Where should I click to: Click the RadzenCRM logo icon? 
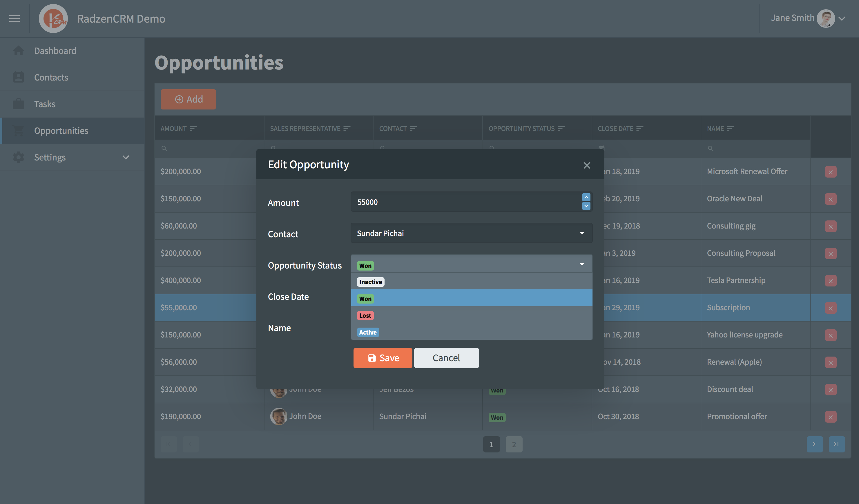click(x=53, y=18)
